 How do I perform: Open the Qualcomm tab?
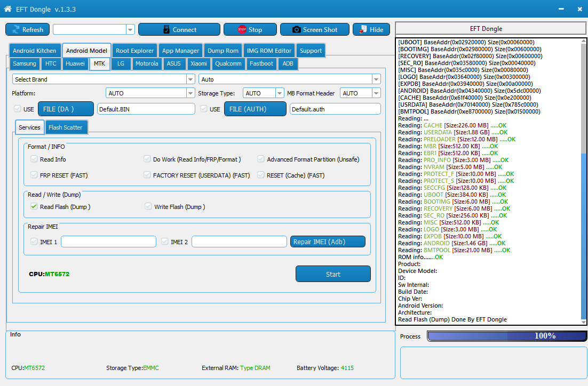click(228, 63)
